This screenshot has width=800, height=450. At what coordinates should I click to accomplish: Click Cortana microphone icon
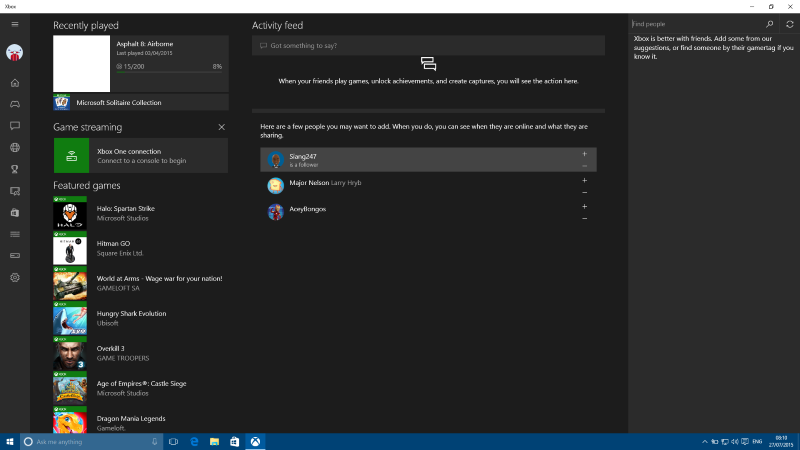coord(155,442)
